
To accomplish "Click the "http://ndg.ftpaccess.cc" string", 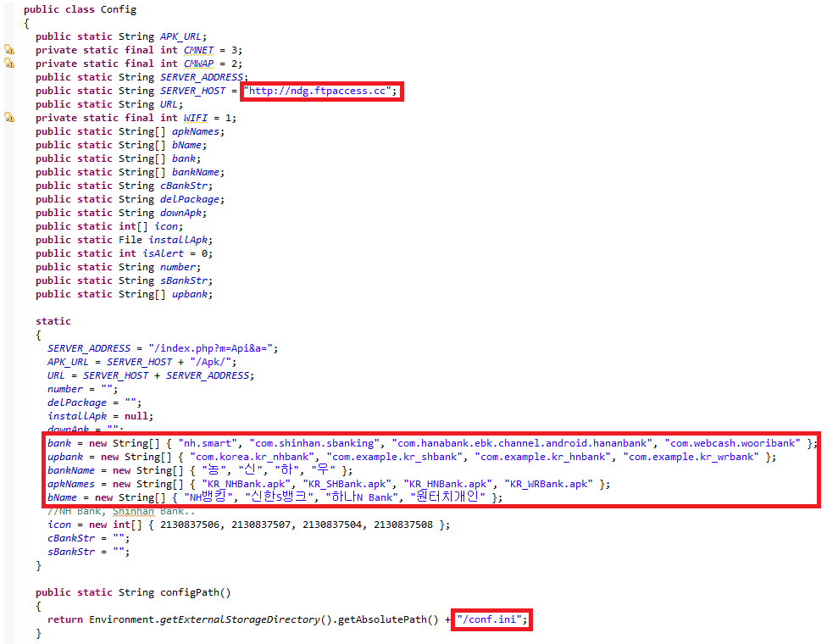I will click(318, 91).
